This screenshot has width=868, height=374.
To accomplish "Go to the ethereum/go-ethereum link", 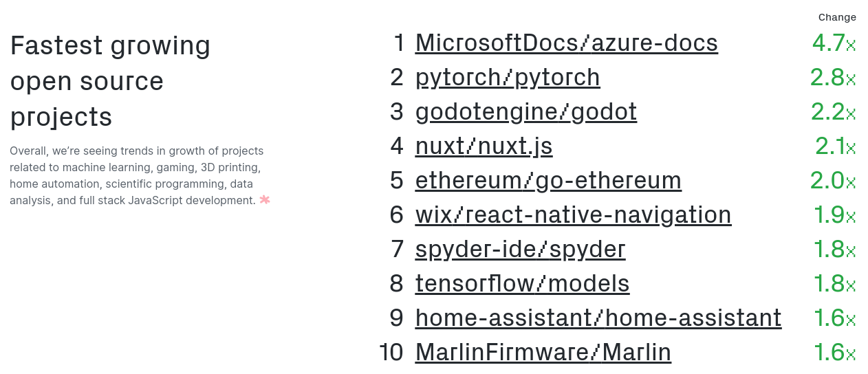I will pos(548,180).
